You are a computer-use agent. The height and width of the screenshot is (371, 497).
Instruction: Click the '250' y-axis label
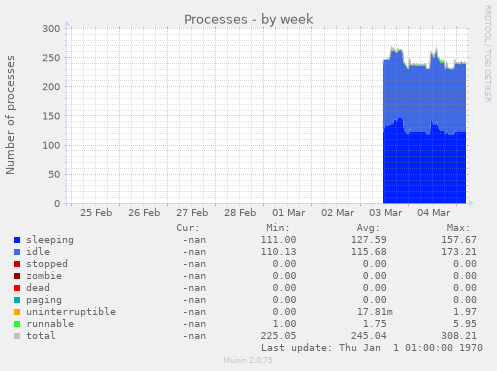coord(51,58)
